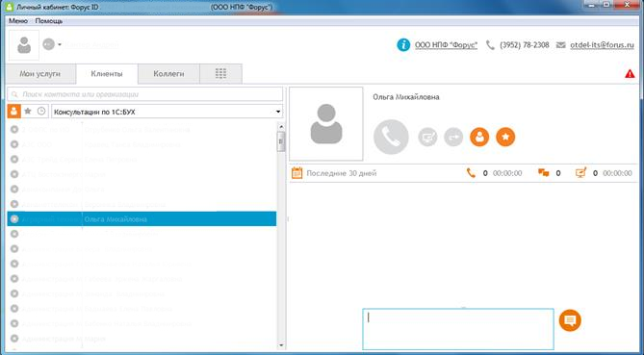Click status circle on the АЗС ООО row
The image size is (644, 355).
pos(14,144)
